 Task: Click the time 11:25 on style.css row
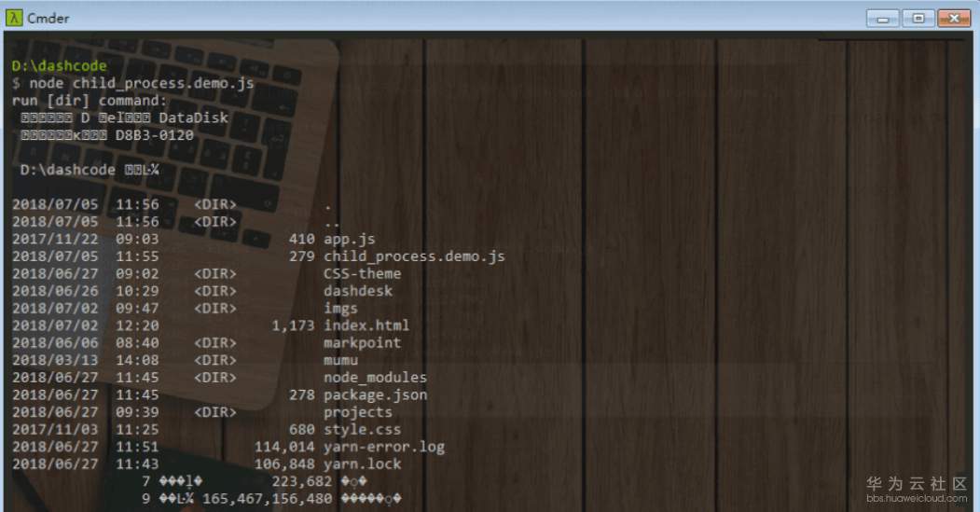click(137, 430)
